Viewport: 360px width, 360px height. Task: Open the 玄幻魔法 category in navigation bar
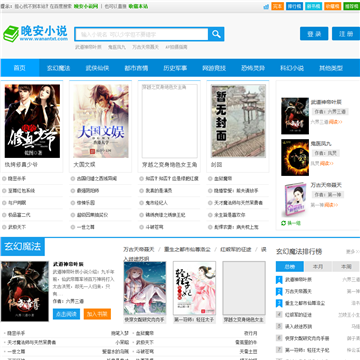click(x=58, y=68)
